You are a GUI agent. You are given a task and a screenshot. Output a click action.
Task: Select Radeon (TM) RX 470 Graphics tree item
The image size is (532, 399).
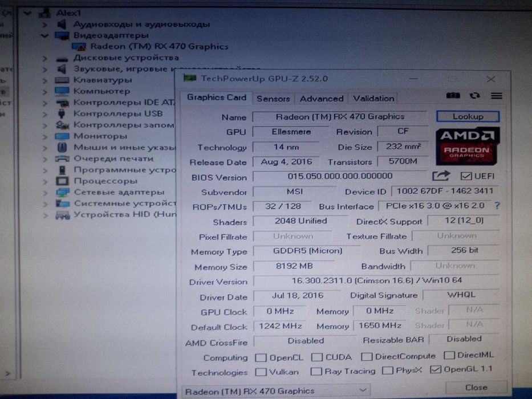159,47
